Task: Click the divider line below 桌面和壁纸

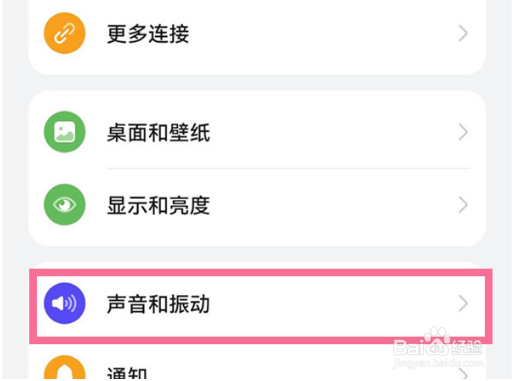Action: tap(288, 168)
